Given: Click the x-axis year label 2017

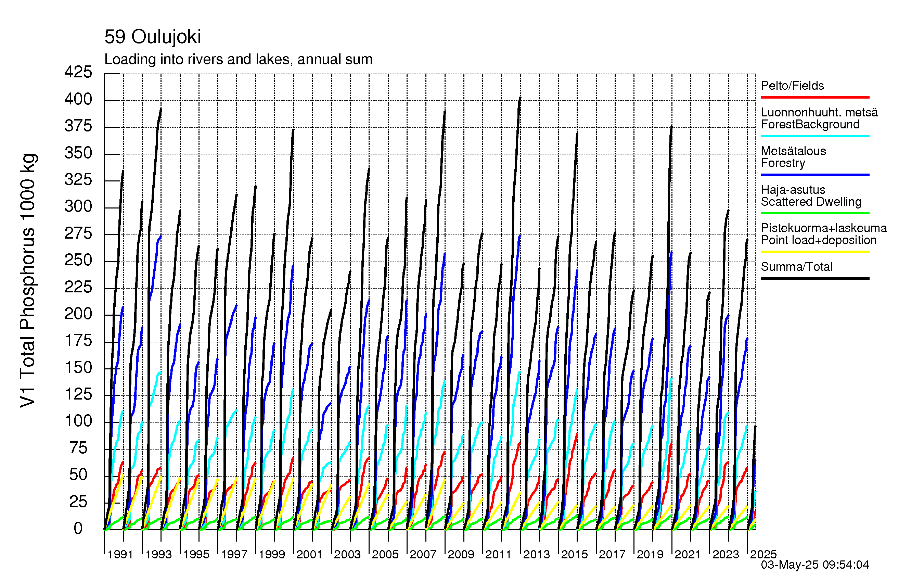Looking at the screenshot, I should click(x=612, y=554).
